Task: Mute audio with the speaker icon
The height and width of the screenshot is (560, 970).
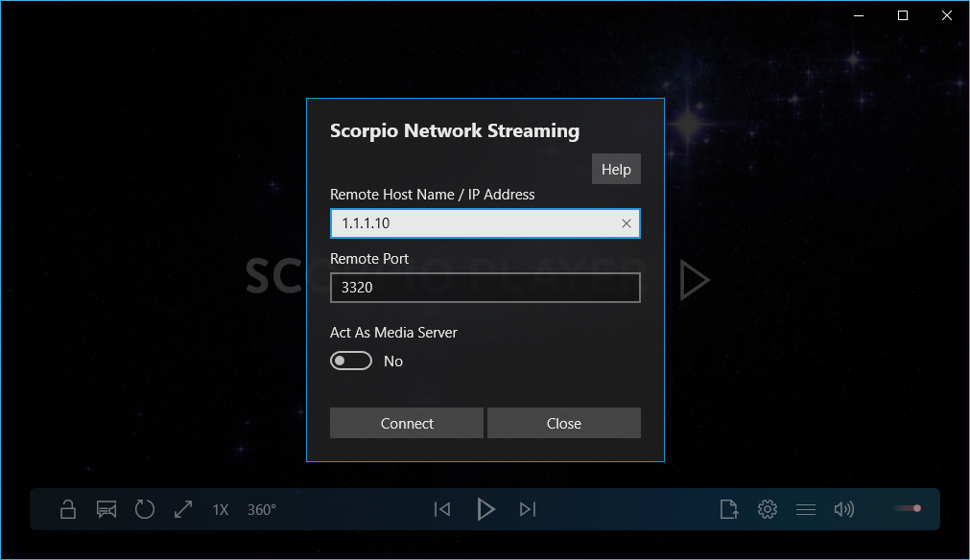Action: click(844, 509)
